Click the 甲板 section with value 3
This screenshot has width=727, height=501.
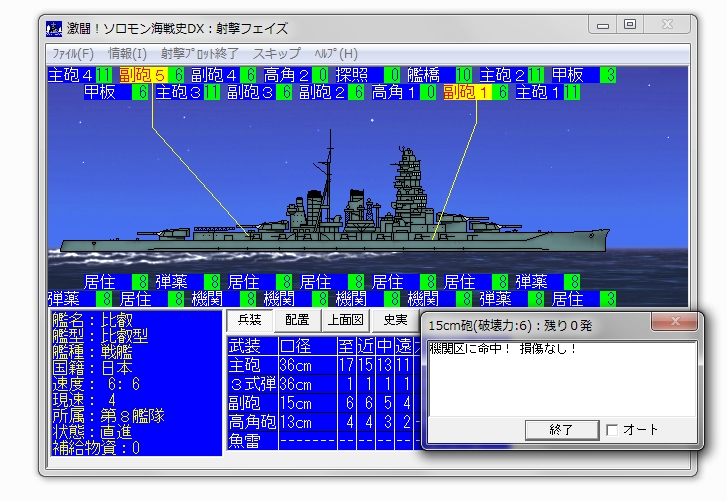click(x=584, y=75)
